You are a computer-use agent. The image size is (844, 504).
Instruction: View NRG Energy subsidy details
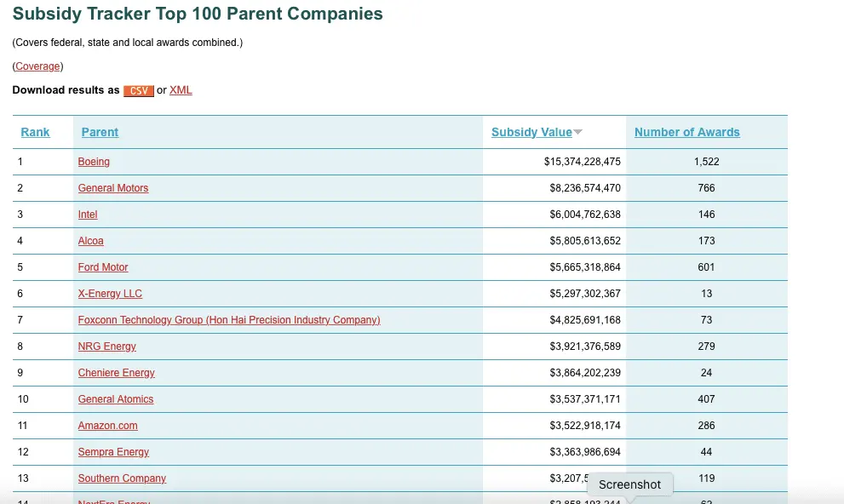[x=107, y=346]
